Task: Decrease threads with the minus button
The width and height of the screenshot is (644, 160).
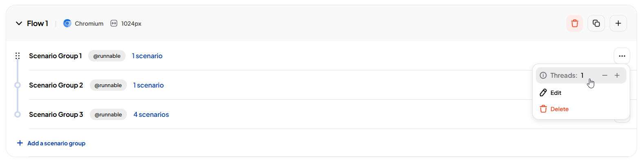Action: 605,75
